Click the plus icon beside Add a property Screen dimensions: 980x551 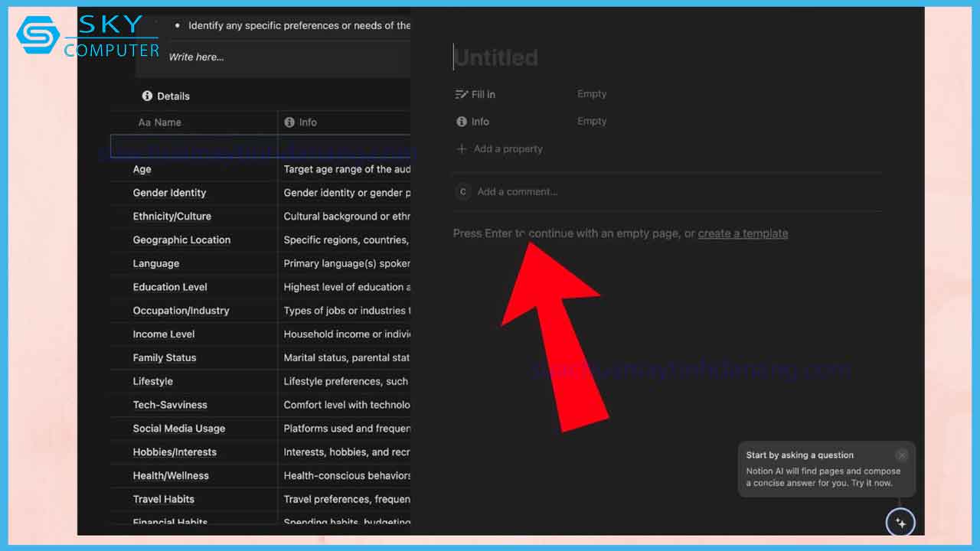[x=462, y=149]
